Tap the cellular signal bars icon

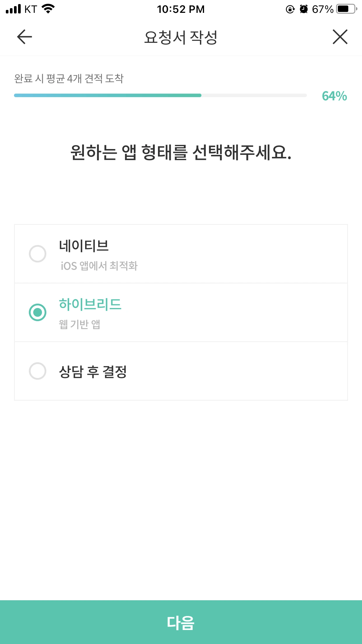point(13,9)
